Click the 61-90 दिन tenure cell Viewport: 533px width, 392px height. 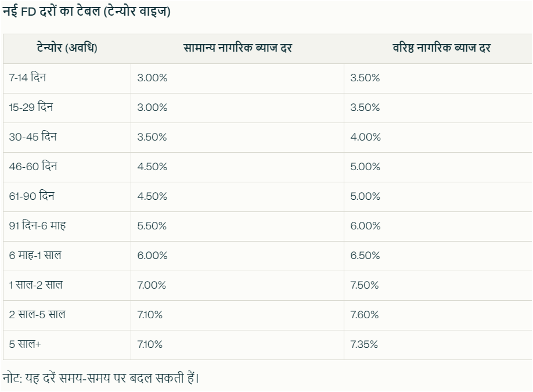[x=31, y=196]
